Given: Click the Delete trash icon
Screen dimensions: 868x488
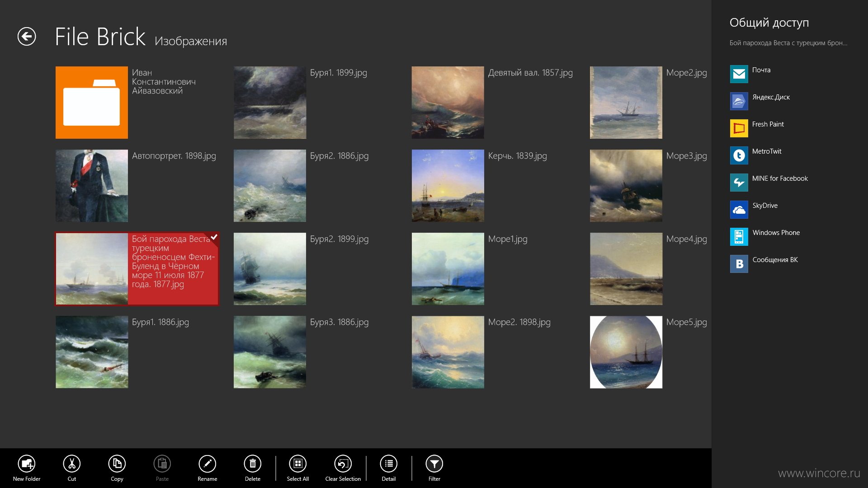Looking at the screenshot, I should click(253, 464).
